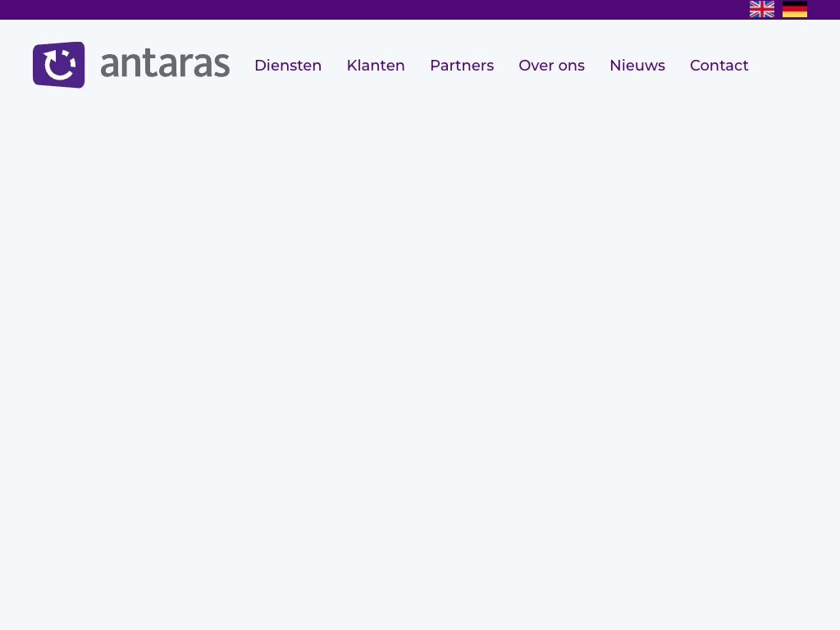840x630 pixels.
Task: Click the purple antaras logo
Action: [131, 65]
